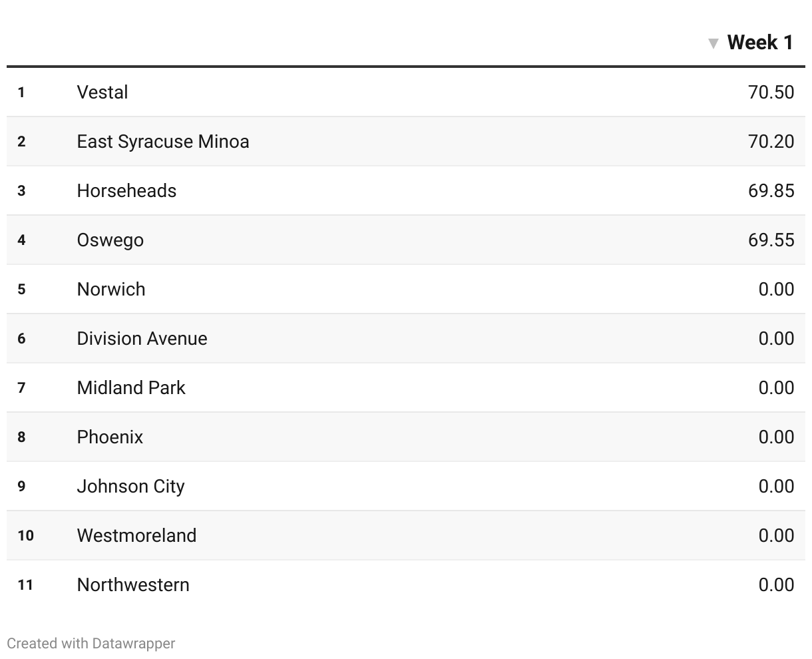Click Vestal's 70.50 score value

point(771,92)
